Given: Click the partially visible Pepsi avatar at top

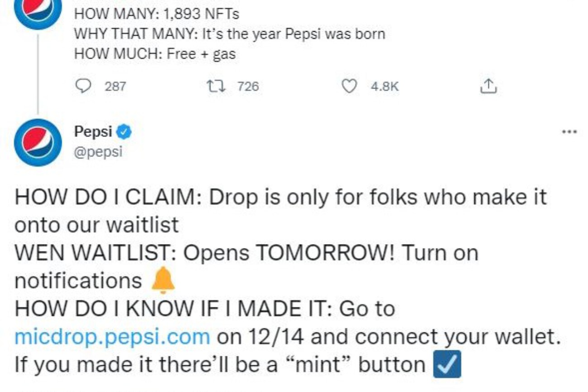Looking at the screenshot, I should [37, 11].
